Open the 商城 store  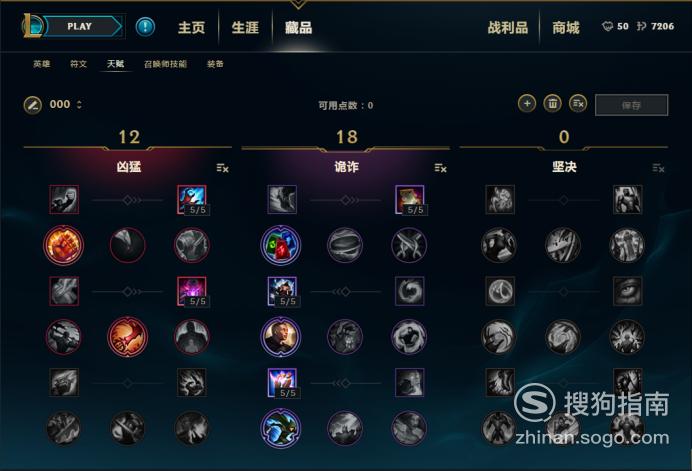(x=566, y=28)
